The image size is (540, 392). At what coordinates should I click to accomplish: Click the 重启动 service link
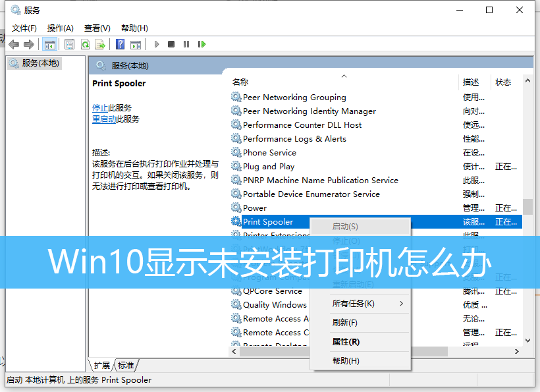click(104, 119)
